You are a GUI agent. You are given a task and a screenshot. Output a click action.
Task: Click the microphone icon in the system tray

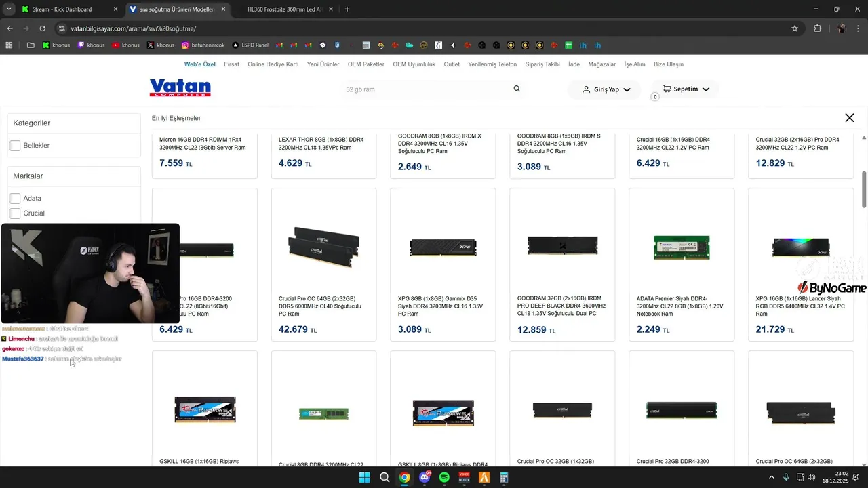coord(786,477)
